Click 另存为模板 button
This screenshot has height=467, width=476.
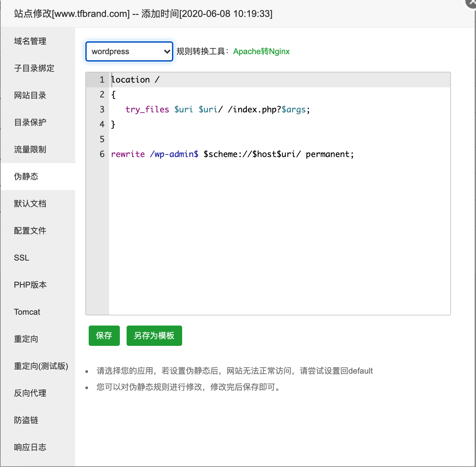point(154,336)
